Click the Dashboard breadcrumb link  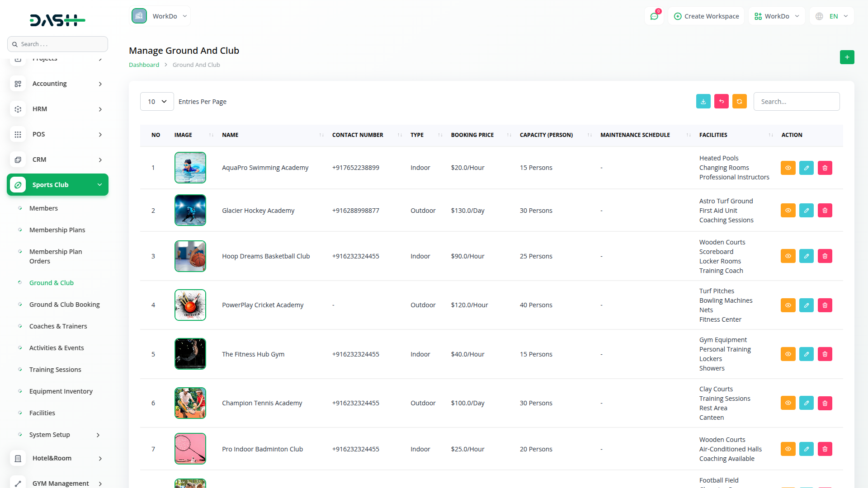click(x=144, y=65)
